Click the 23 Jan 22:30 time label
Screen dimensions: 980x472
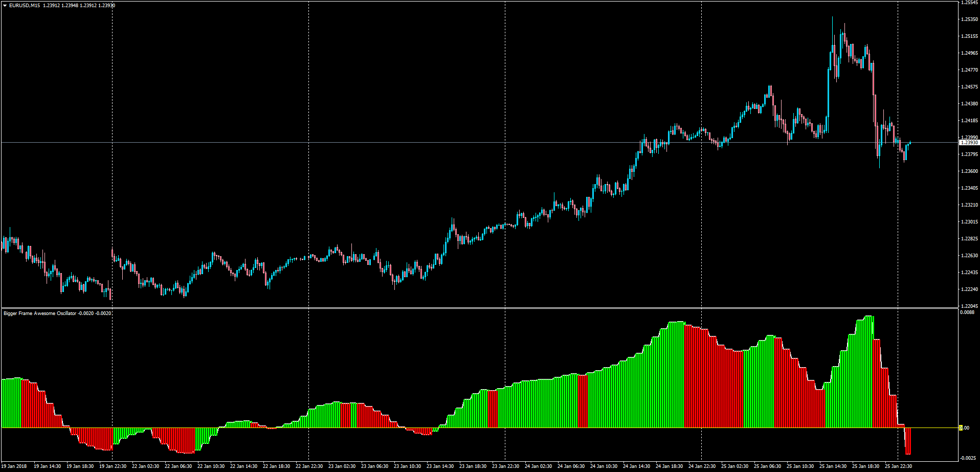[x=506, y=466]
